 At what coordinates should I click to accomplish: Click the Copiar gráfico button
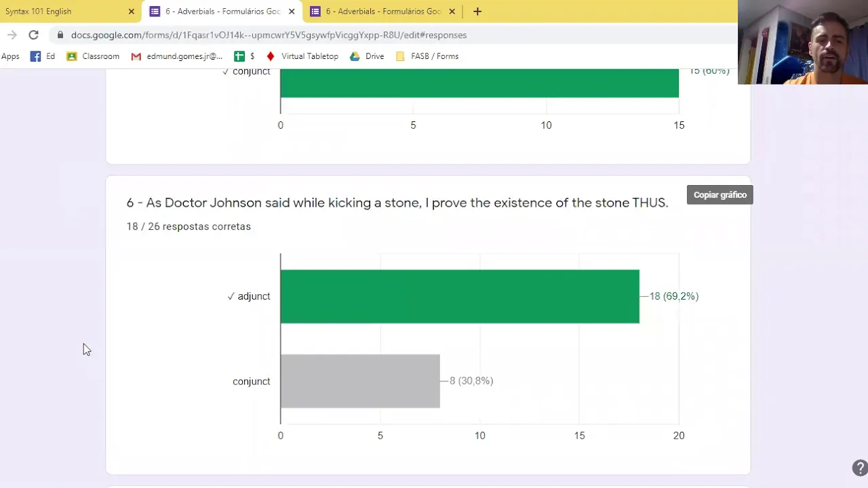[719, 195]
